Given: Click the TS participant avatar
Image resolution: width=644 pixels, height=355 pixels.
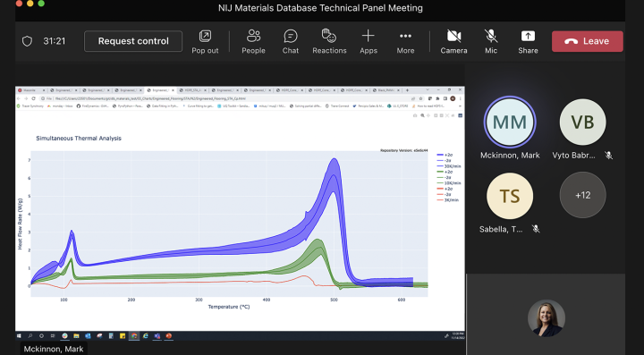Looking at the screenshot, I should 510,196.
